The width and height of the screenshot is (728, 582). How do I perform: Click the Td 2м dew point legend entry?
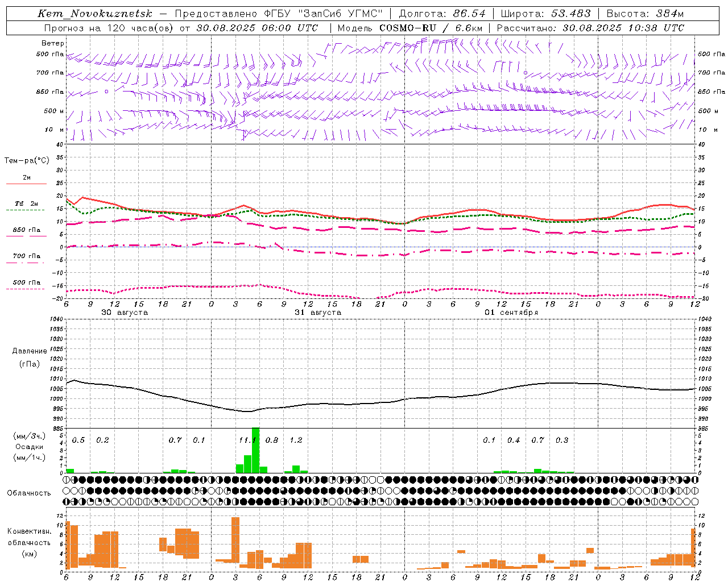point(26,203)
